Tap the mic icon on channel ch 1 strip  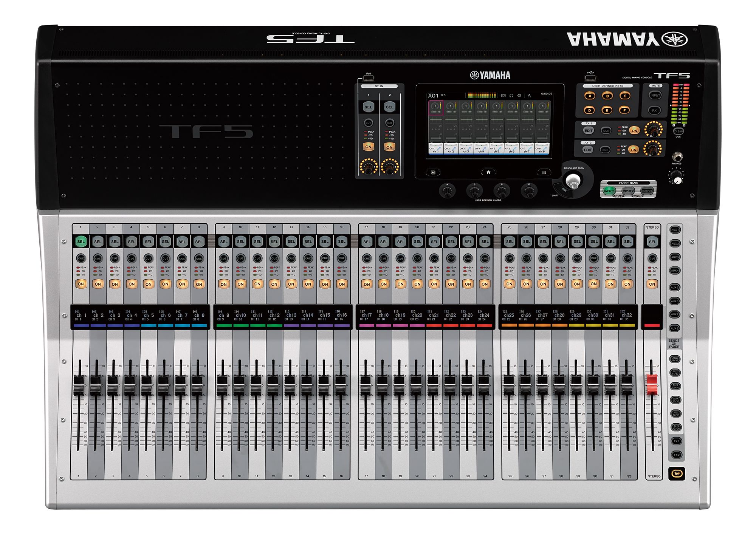point(438,149)
